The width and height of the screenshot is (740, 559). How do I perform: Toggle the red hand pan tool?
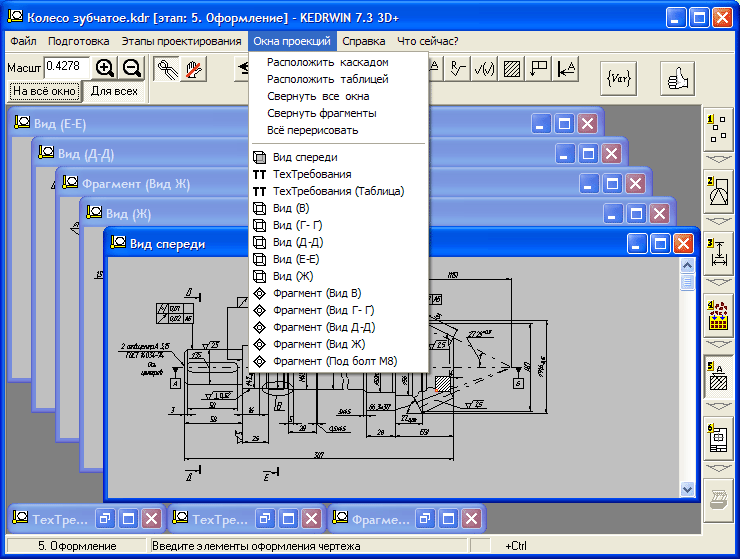pos(193,68)
